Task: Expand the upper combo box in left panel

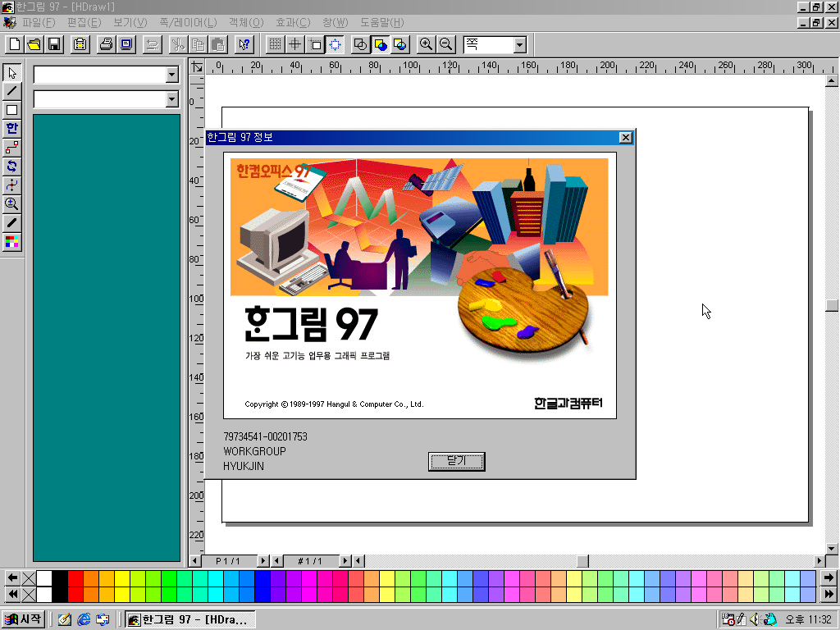Action: click(x=171, y=75)
